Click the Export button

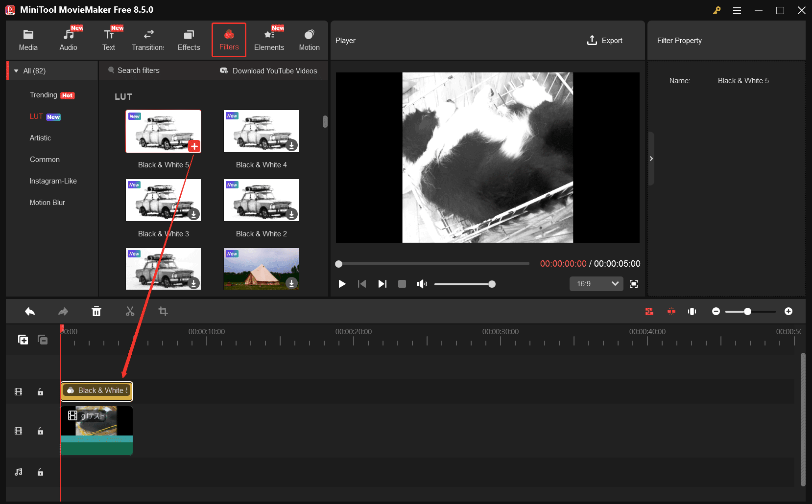pyautogui.click(x=605, y=40)
